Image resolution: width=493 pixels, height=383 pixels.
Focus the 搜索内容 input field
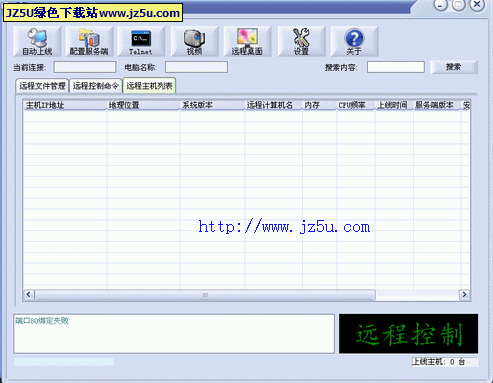click(x=396, y=67)
